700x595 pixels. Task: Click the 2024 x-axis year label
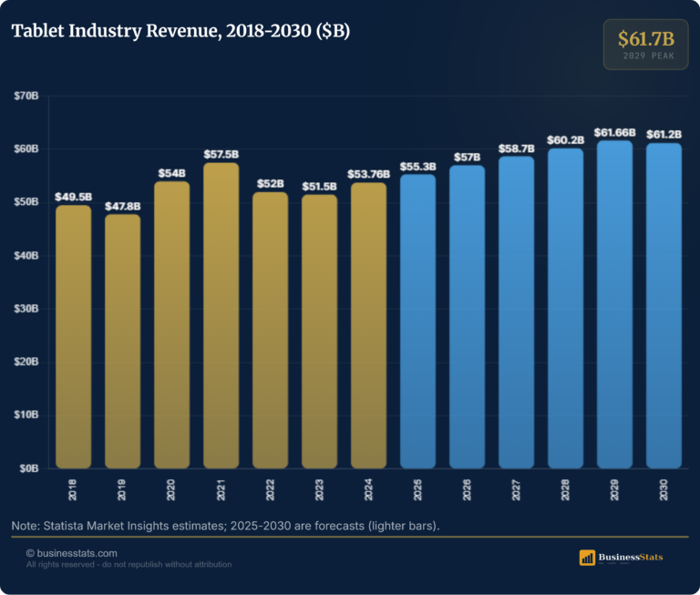(368, 489)
